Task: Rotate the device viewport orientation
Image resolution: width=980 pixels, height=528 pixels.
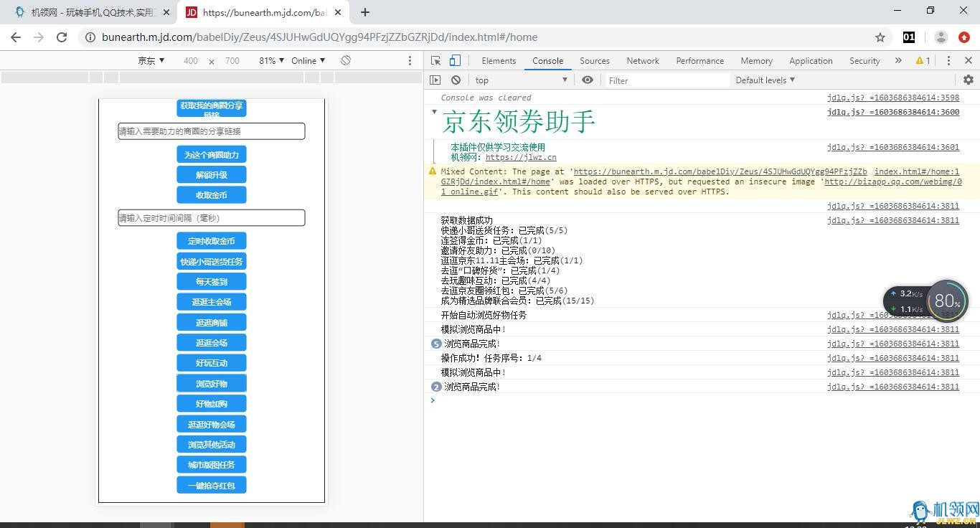Action: (x=346, y=61)
